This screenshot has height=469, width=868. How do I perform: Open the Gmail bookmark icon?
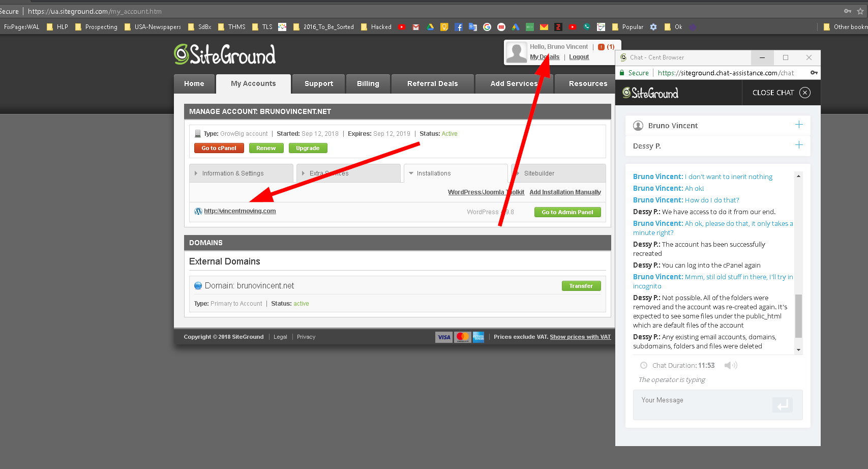[x=416, y=27]
